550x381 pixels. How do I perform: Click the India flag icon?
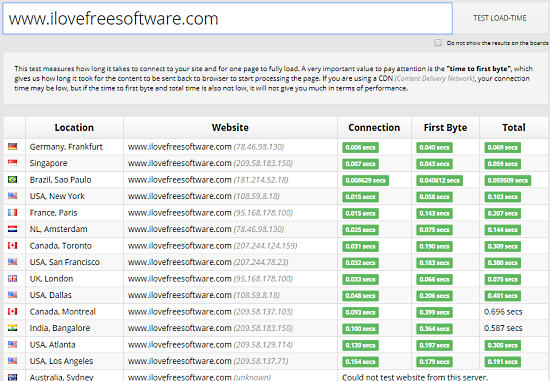13,328
